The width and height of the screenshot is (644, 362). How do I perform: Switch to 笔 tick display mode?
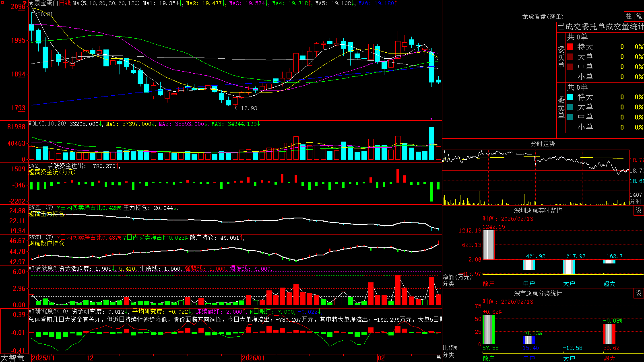pos(639,16)
